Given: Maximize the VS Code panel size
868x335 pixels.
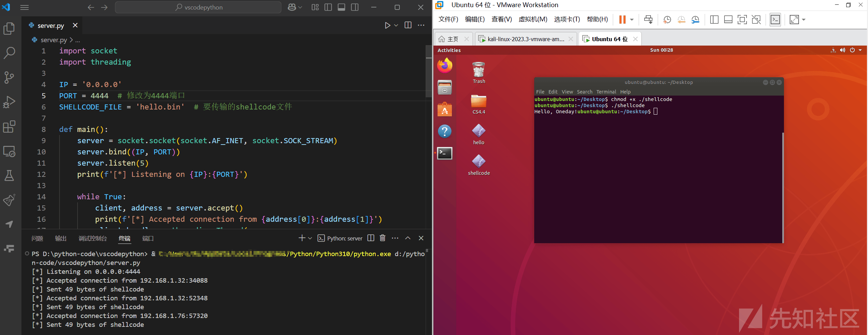Looking at the screenshot, I should coord(408,238).
